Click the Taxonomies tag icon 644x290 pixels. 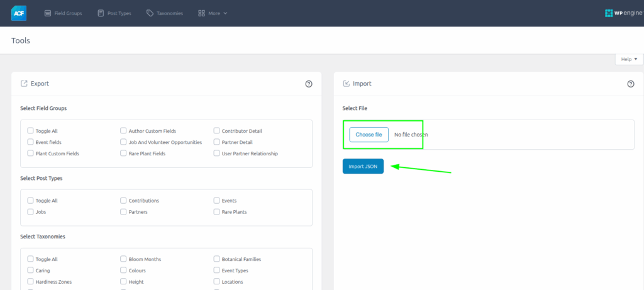click(150, 13)
